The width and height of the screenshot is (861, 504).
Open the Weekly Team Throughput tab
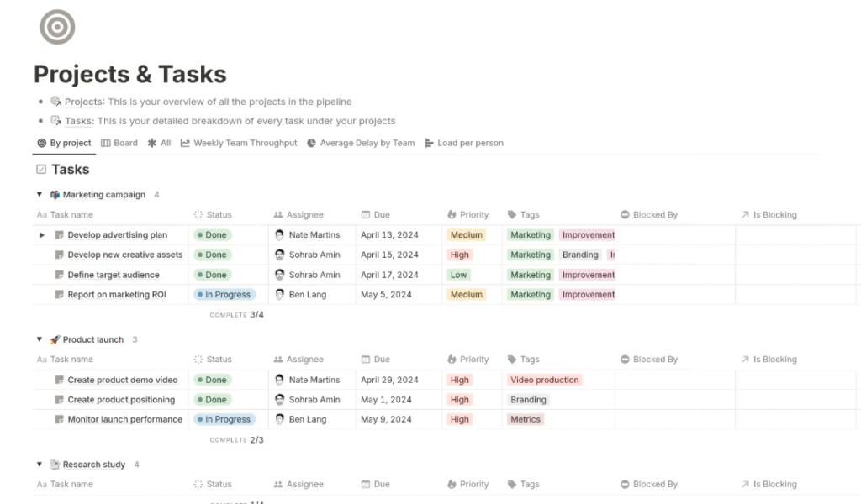click(x=239, y=143)
